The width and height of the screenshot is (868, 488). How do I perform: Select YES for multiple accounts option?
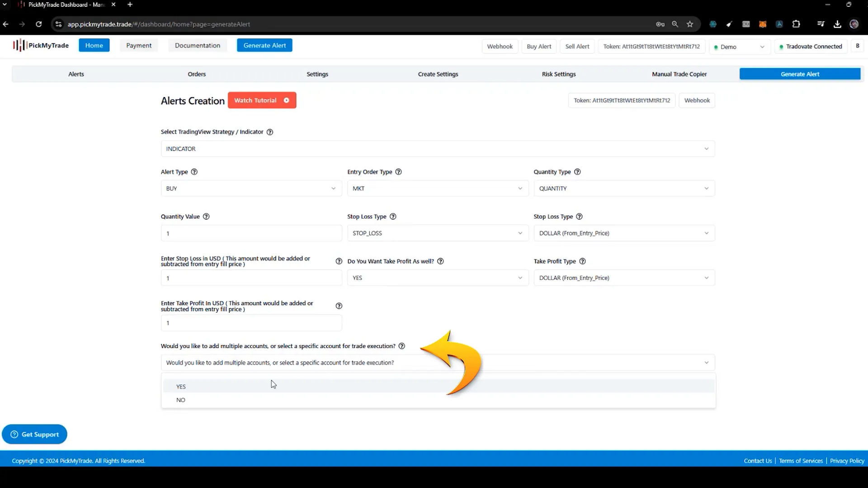coord(181,386)
